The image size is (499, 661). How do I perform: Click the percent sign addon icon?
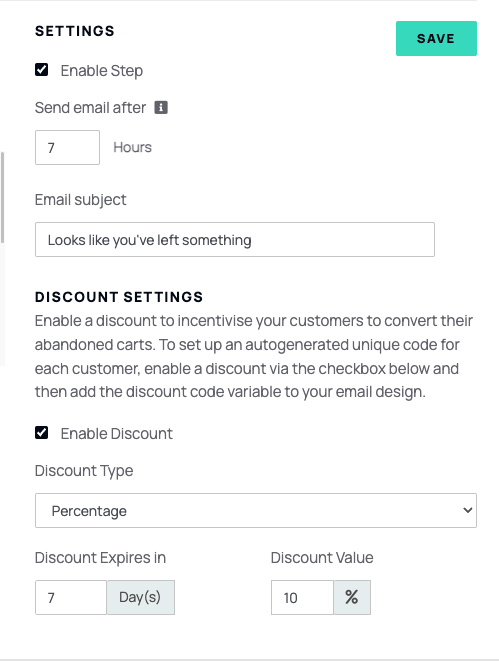(352, 597)
